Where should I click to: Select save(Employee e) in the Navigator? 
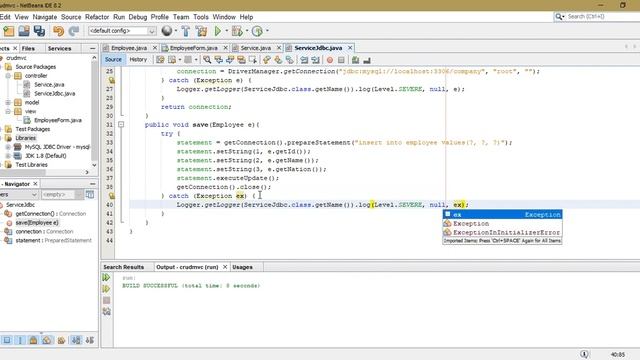click(37, 223)
